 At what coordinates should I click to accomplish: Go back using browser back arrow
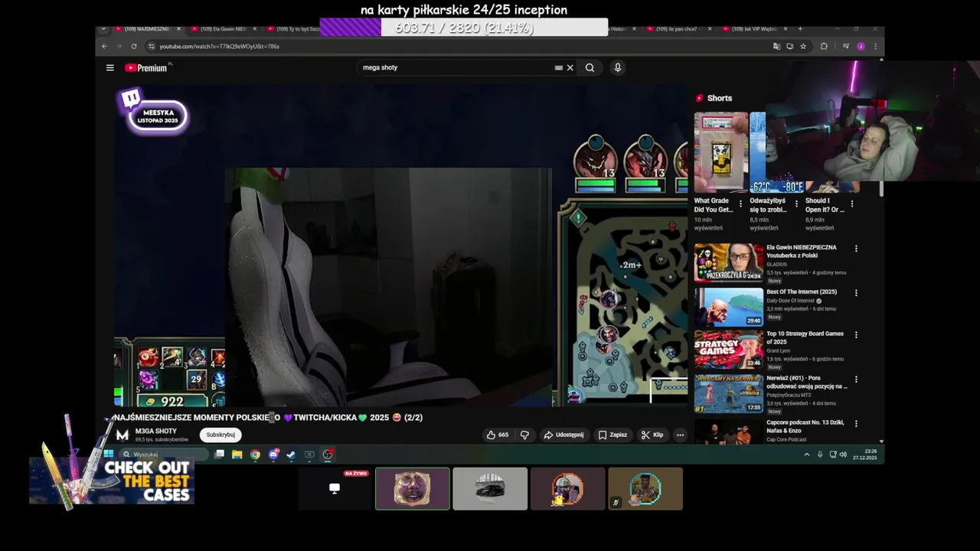105,46
